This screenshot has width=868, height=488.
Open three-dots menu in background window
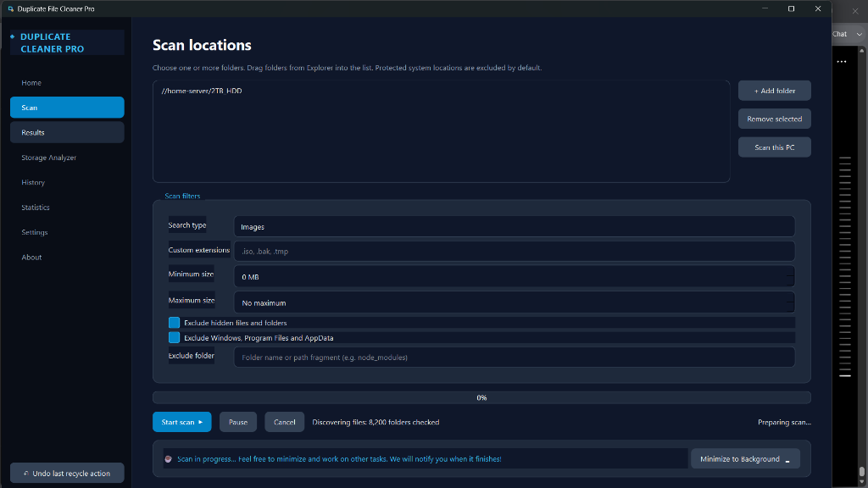pos(842,61)
